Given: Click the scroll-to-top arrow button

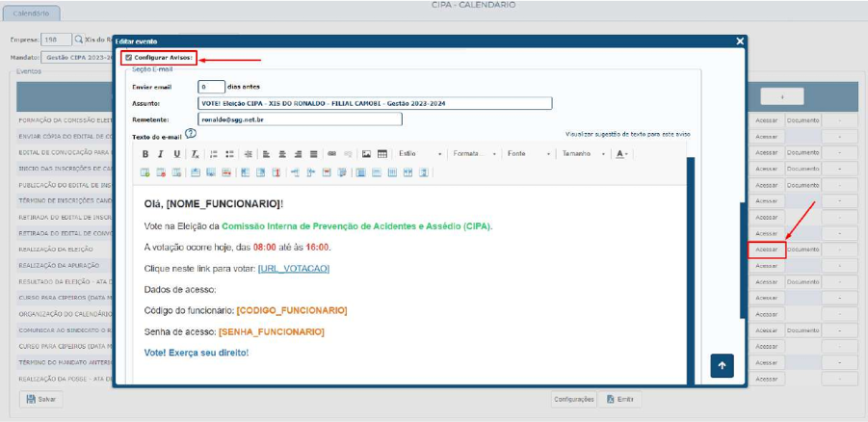Looking at the screenshot, I should tap(723, 366).
